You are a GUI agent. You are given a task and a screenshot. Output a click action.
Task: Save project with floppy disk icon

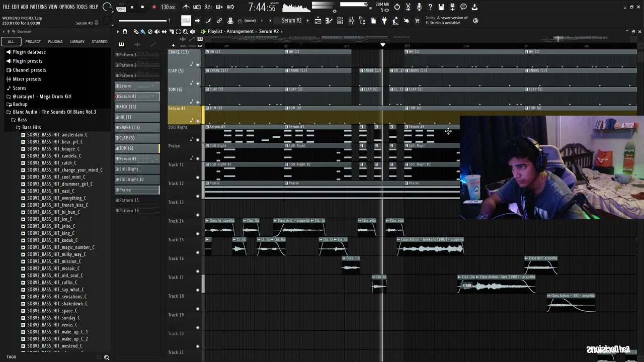pos(441,7)
